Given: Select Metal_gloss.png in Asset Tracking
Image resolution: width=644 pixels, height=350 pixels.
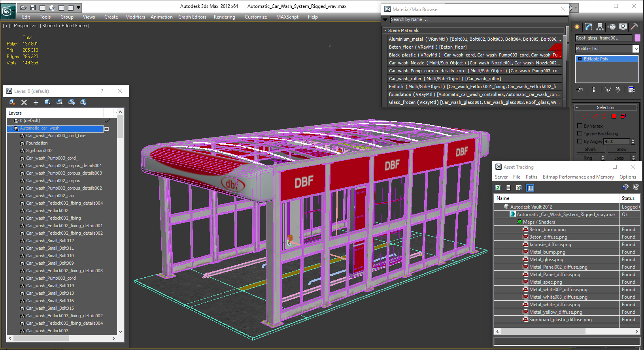Looking at the screenshot, I should coord(546,260).
